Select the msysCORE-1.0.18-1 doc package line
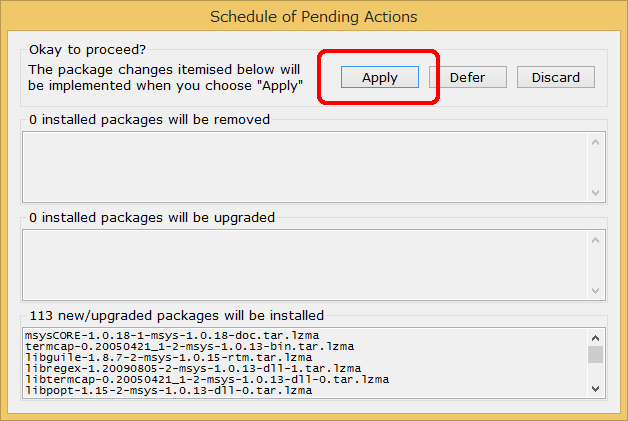This screenshot has width=628, height=421. tap(172, 335)
